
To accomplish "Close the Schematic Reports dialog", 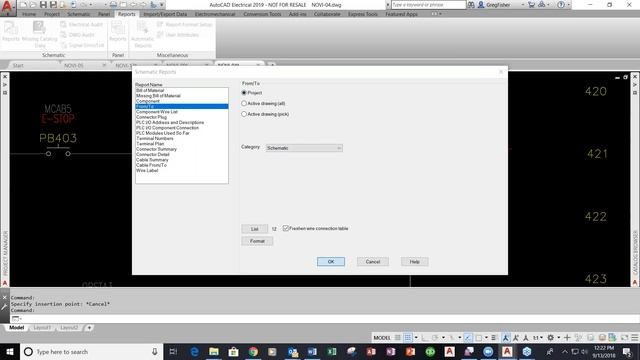I will point(501,72).
